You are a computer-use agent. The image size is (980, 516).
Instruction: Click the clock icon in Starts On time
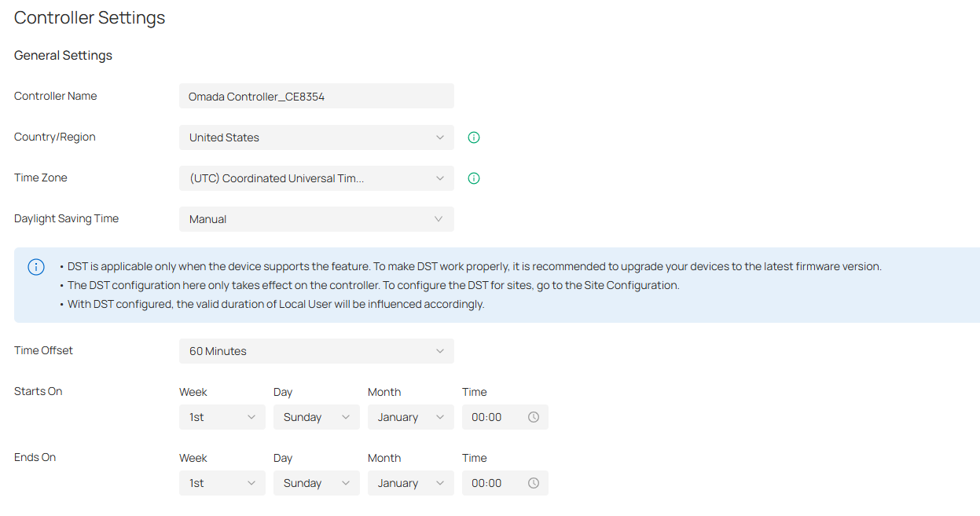point(534,417)
